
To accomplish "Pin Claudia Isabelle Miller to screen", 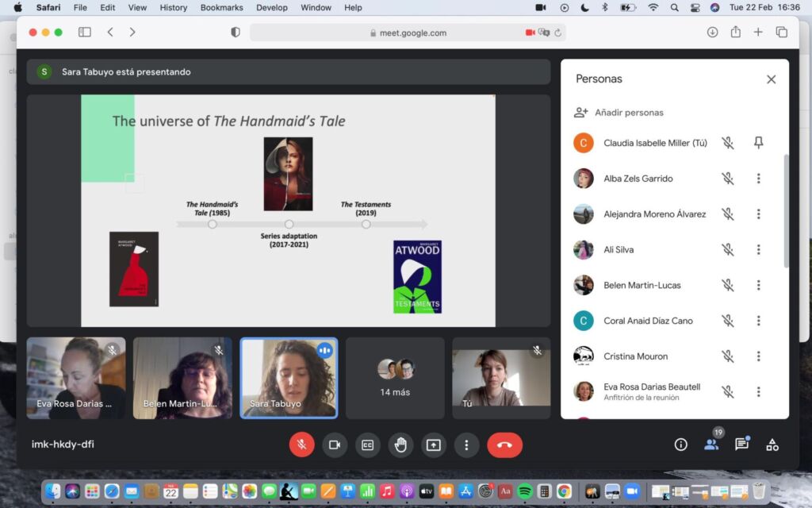I will pyautogui.click(x=758, y=143).
